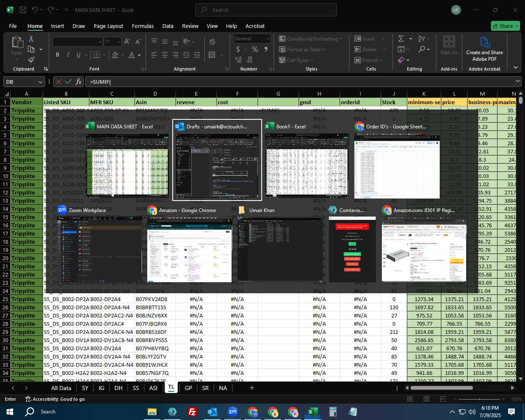Click Increase Decimal icon
Image resolution: width=525 pixels, height=420 pixels.
[238, 60]
